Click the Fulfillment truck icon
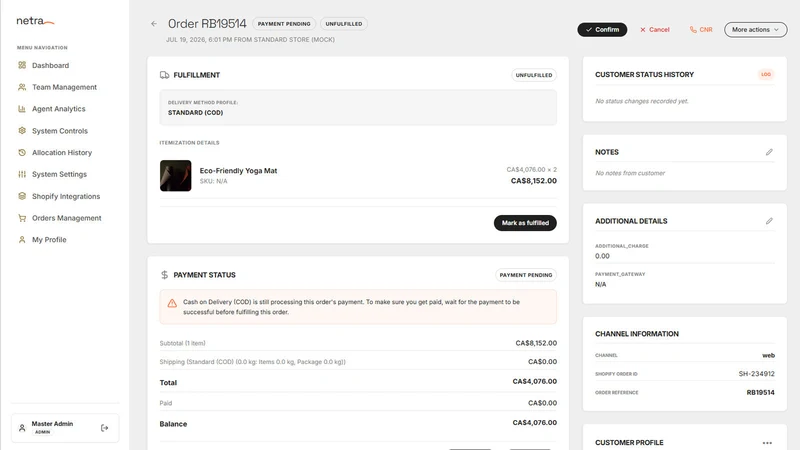Viewport: 800px width, 450px height. [x=164, y=75]
